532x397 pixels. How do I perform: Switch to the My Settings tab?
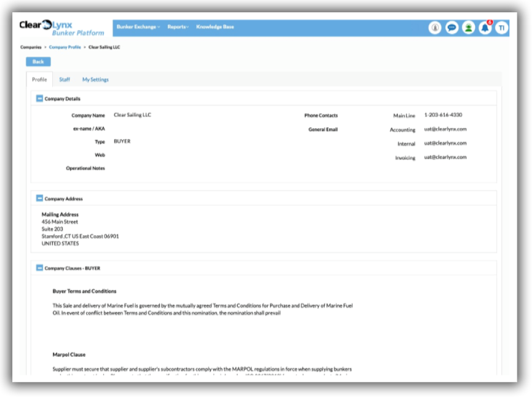click(95, 79)
